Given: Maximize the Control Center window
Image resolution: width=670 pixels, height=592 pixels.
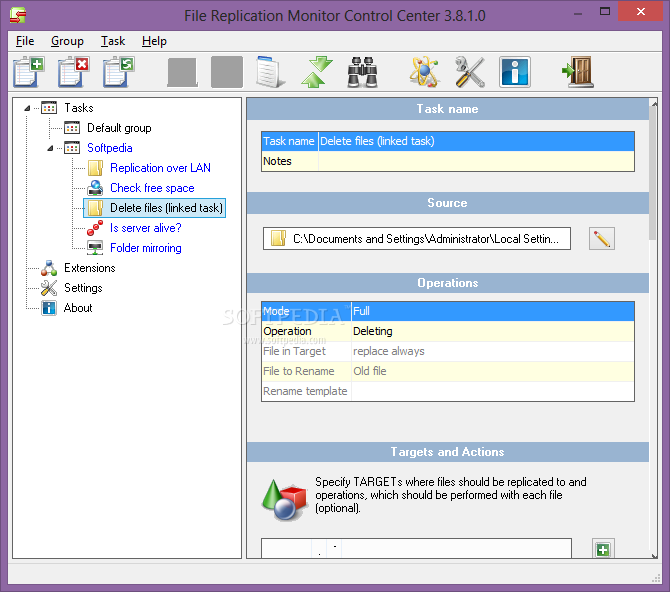Looking at the screenshot, I should point(605,11).
